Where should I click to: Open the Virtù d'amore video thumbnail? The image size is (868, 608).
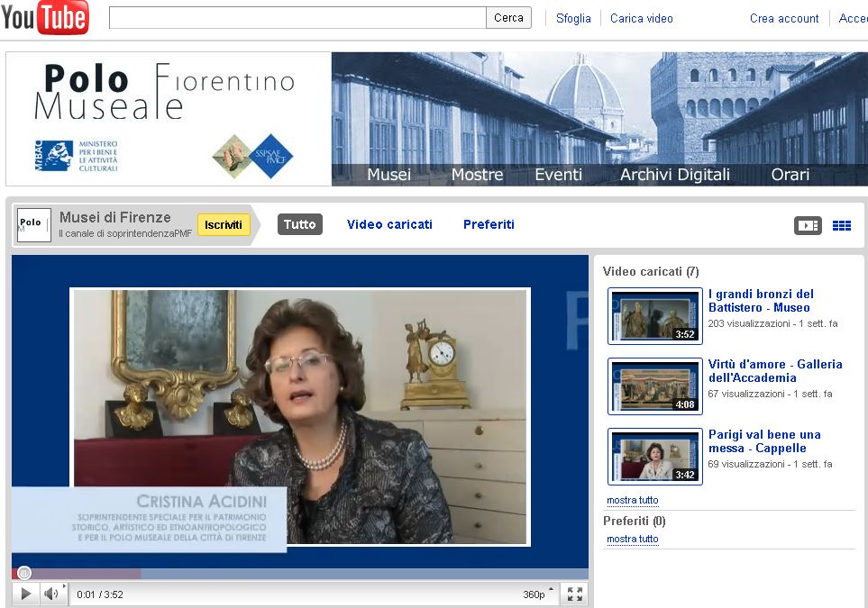(x=654, y=386)
